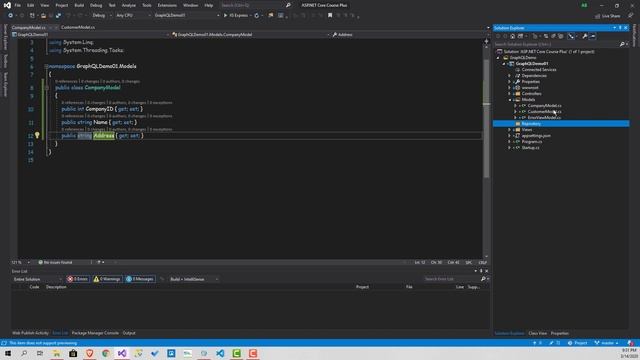Open the Debug configuration dropdown
The width and height of the screenshot is (640, 360).
pyautogui.click(x=102, y=16)
